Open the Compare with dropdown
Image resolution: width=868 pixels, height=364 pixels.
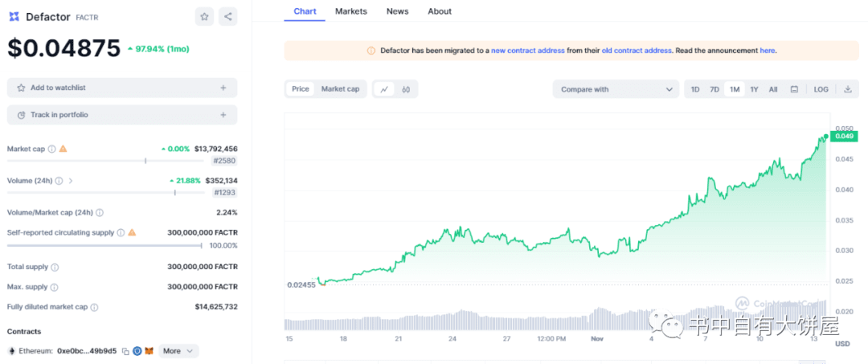coord(616,89)
